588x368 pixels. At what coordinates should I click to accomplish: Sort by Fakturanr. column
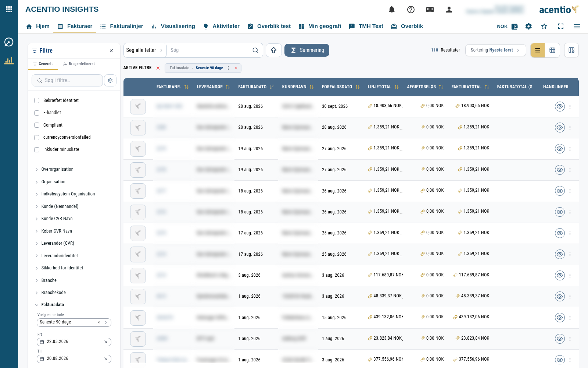pos(186,87)
